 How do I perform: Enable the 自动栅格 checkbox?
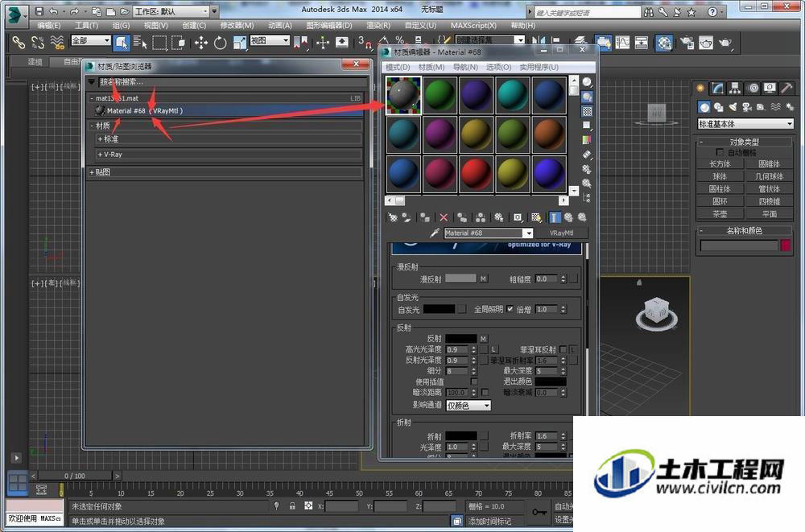point(719,152)
